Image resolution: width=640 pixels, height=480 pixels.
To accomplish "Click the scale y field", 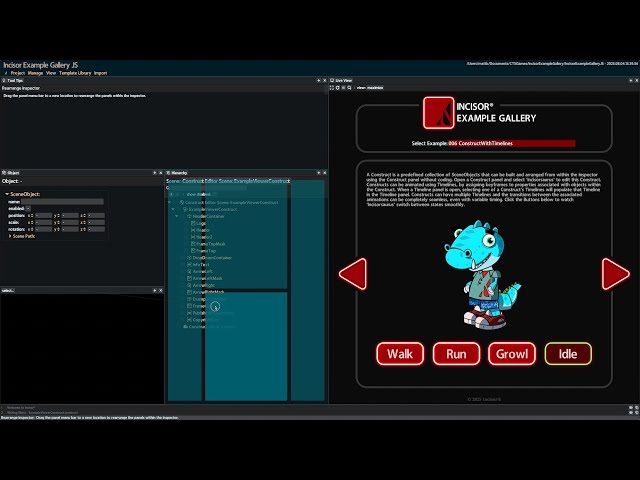I will tap(70, 222).
